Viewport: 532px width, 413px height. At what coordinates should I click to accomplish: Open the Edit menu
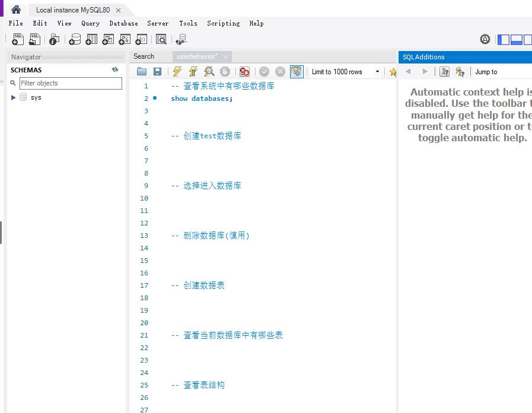[x=40, y=23]
